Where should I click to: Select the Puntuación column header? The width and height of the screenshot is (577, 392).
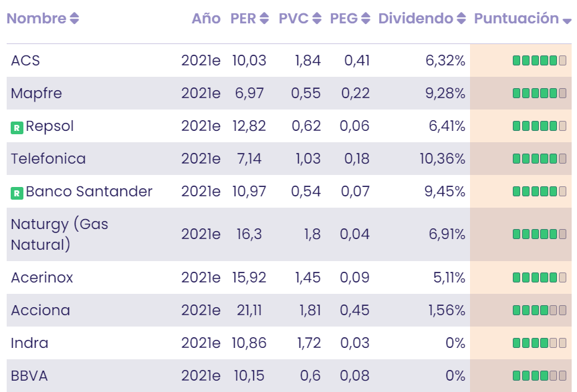(x=515, y=19)
